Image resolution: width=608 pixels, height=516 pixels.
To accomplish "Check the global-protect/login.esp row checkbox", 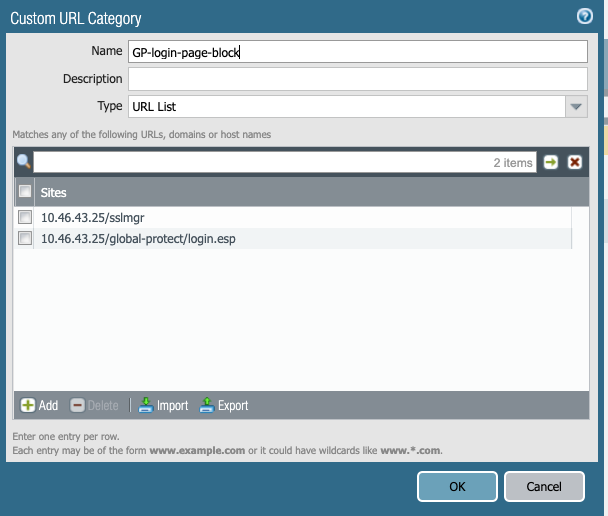I will pyautogui.click(x=25, y=238).
